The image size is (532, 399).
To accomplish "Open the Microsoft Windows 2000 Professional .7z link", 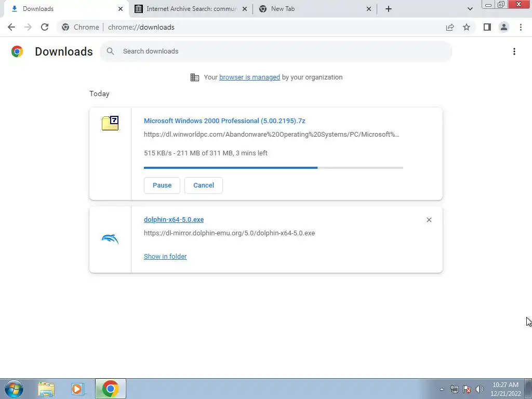I will (224, 121).
